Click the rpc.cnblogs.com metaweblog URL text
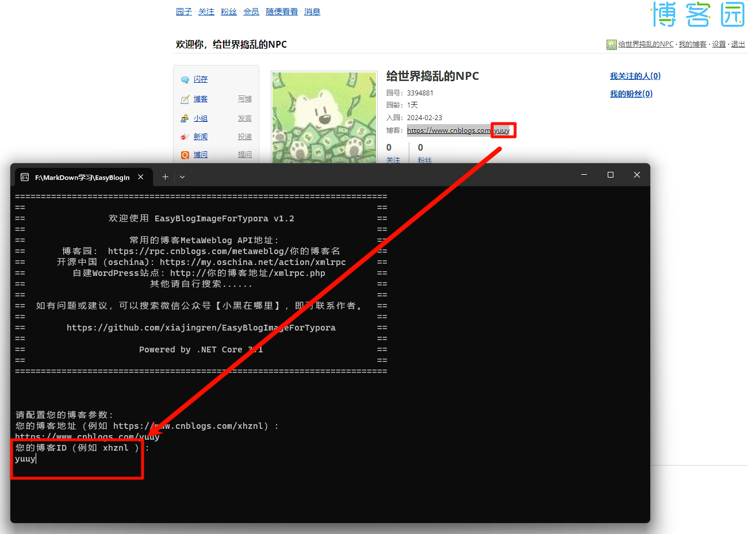 (x=224, y=251)
